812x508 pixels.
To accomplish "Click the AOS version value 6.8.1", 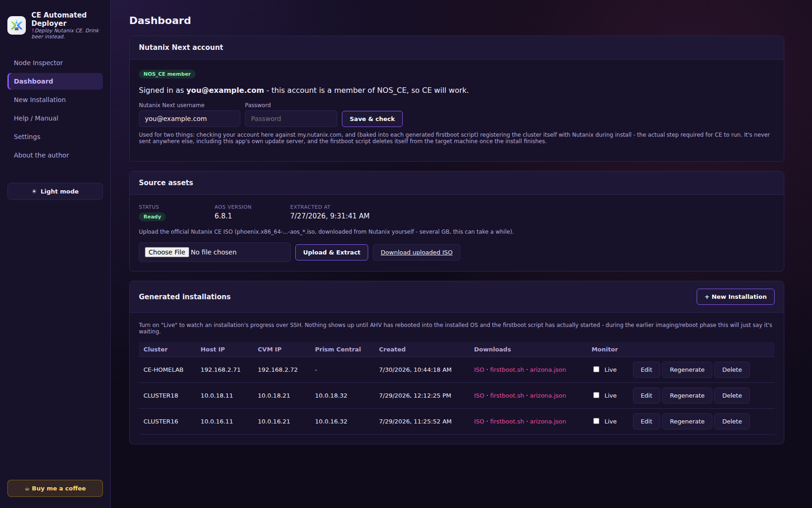I will pos(223,216).
